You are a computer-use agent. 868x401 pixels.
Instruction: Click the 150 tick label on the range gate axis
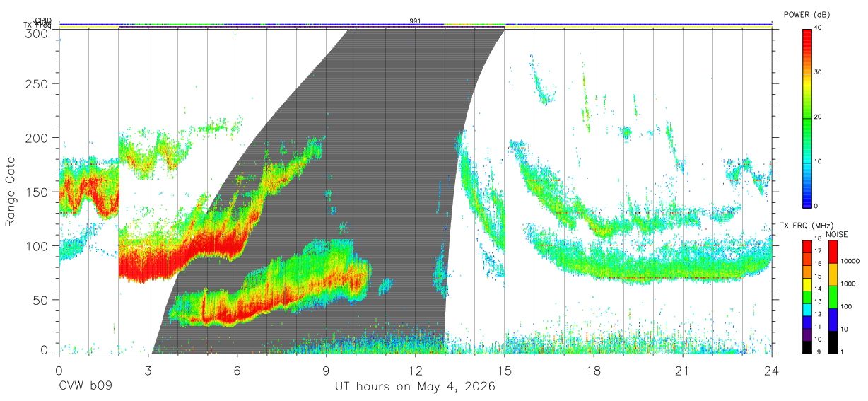pyautogui.click(x=37, y=192)
